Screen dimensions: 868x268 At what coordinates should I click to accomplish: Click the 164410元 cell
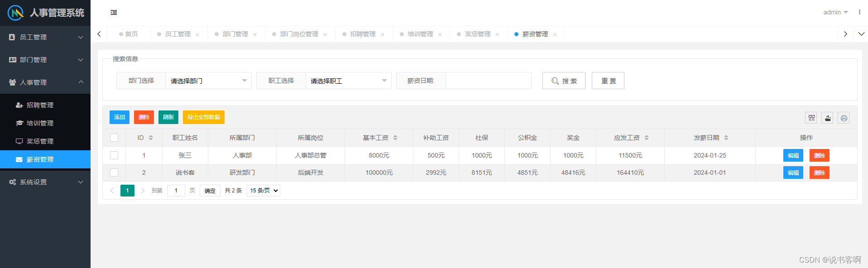point(630,172)
